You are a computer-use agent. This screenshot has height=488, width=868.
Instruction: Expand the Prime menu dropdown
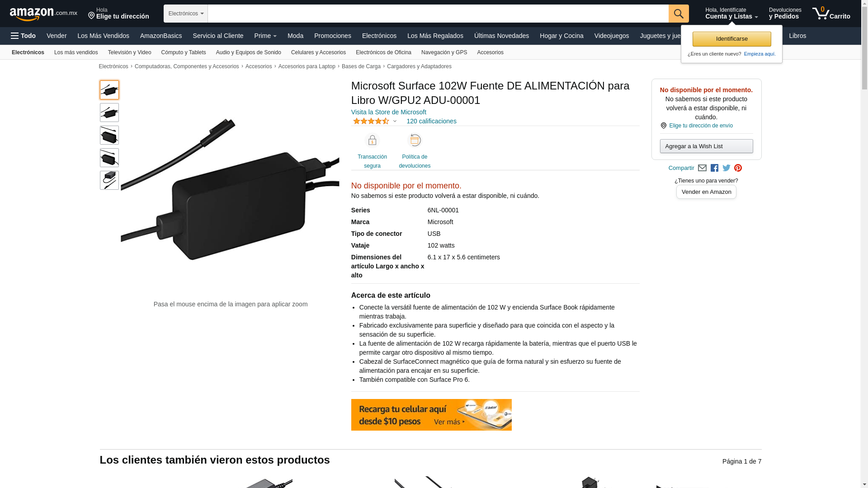point(265,36)
